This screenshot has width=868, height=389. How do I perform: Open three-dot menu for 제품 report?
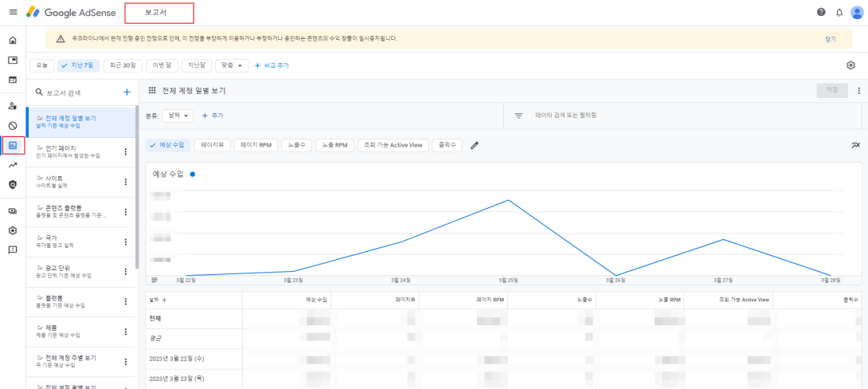126,332
